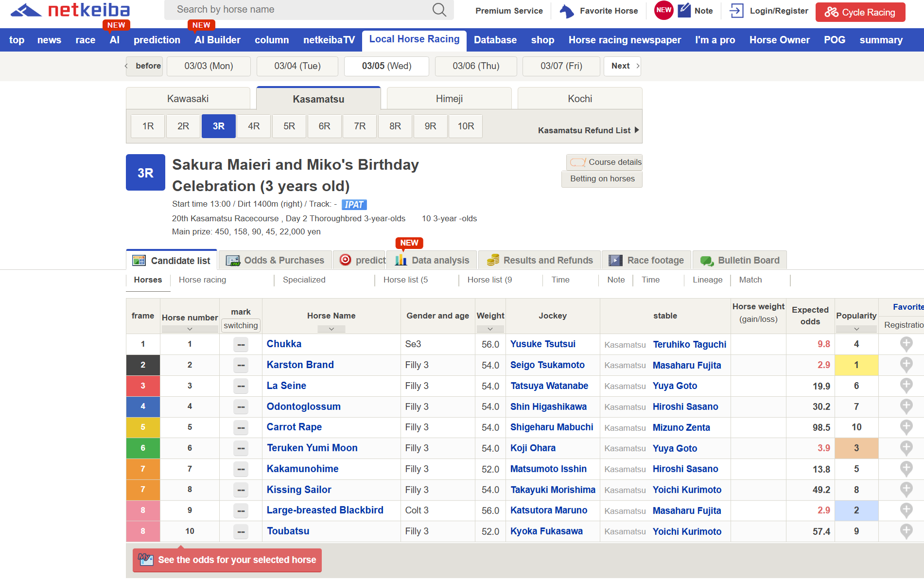
Task: Click the green frame 6 color cell
Action: pyautogui.click(x=143, y=448)
